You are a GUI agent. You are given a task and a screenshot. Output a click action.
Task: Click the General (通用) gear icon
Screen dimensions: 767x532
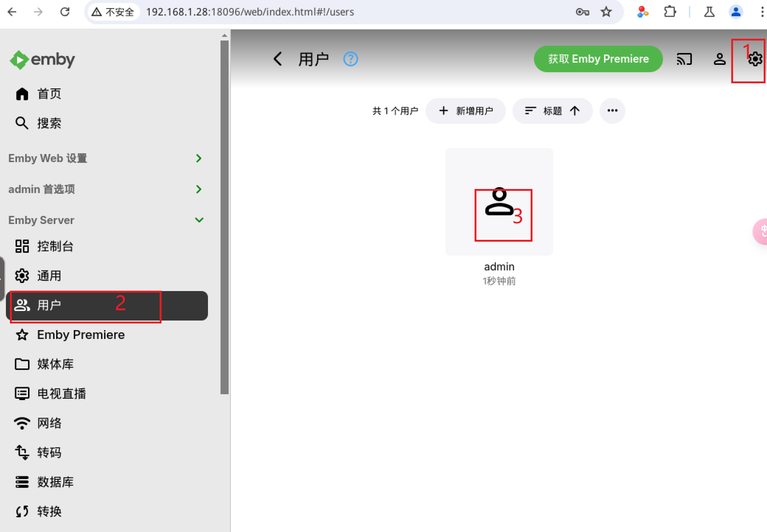click(22, 276)
